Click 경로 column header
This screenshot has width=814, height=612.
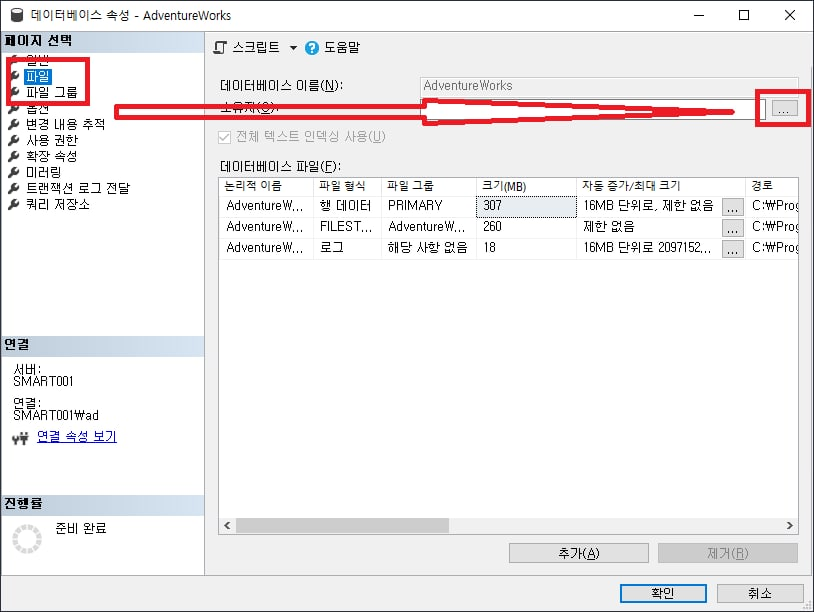(x=772, y=186)
